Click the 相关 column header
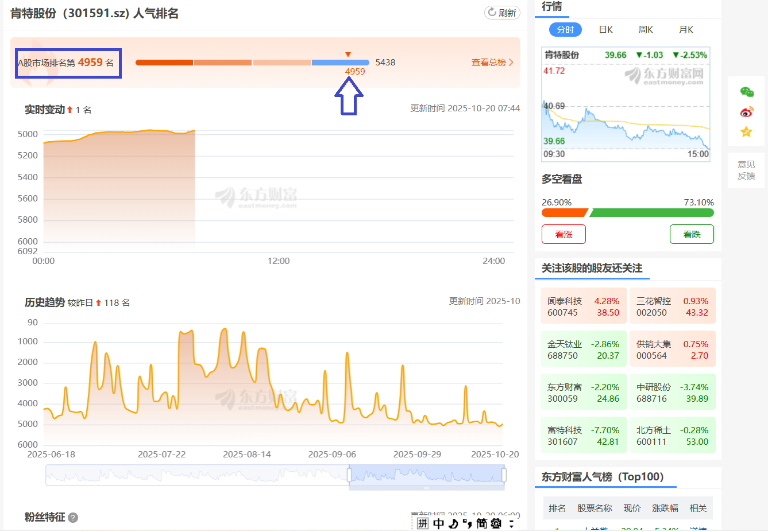768x532 pixels. coord(698,508)
